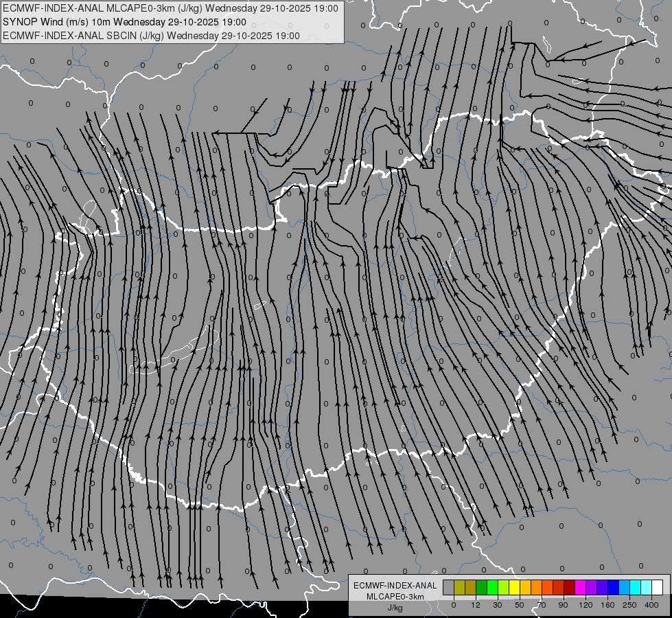Select the bright green legend swatch
Viewport: 672px width, 618px height.
pyautogui.click(x=492, y=587)
